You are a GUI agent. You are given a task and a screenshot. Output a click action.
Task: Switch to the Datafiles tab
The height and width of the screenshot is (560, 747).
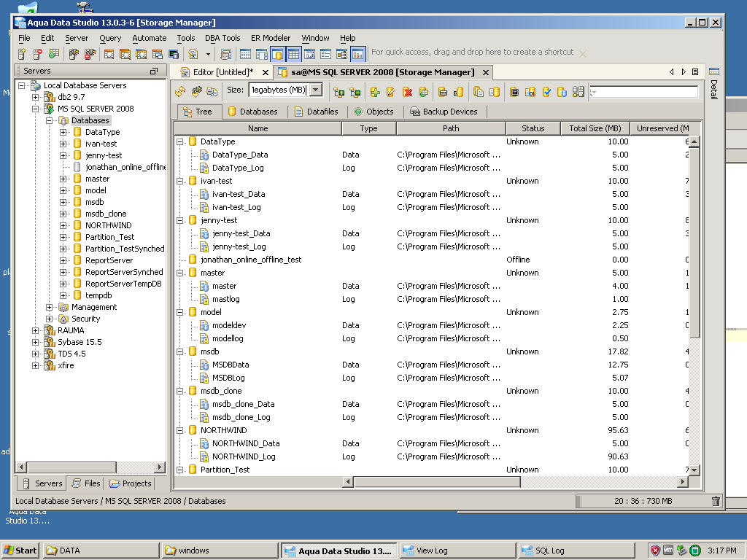pyautogui.click(x=317, y=112)
